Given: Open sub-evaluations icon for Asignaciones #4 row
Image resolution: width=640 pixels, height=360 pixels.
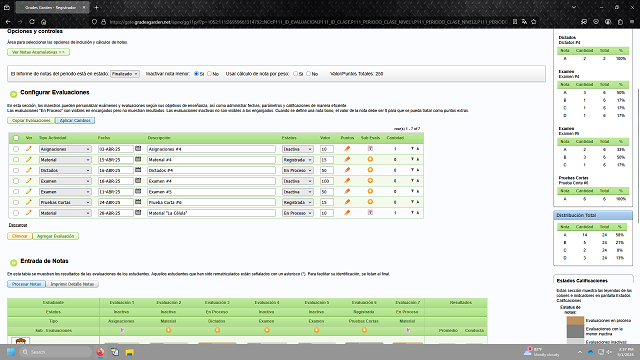Looking at the screenshot, I should click(x=370, y=149).
